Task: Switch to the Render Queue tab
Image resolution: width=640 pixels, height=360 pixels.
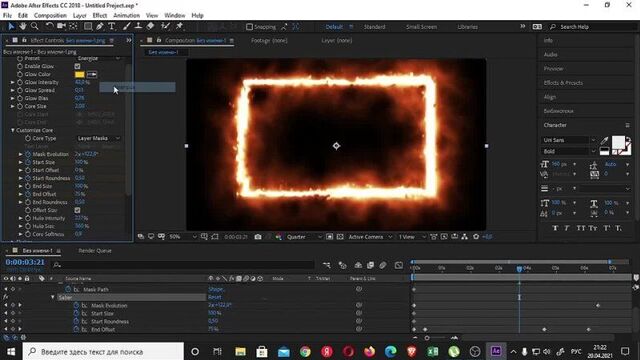Action: (95, 251)
